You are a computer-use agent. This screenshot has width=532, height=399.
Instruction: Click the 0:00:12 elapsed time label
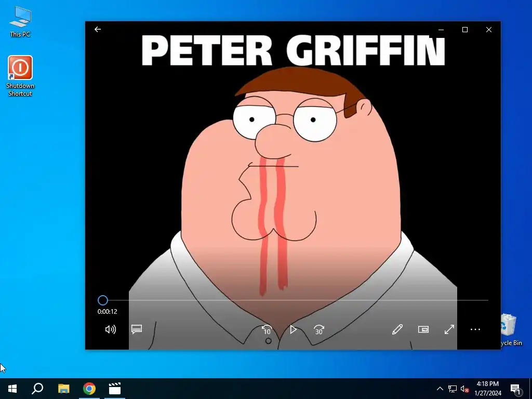tap(107, 312)
